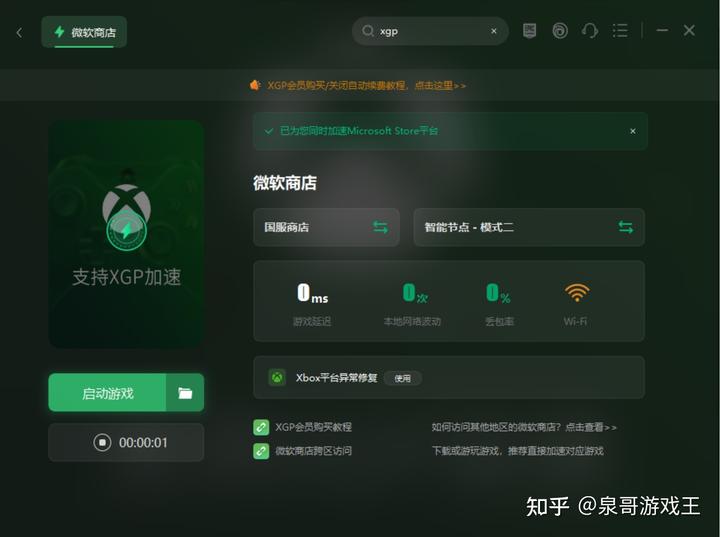Screen dimensions: 720x537
Task: Click the flame icon on banner
Action: (255, 85)
